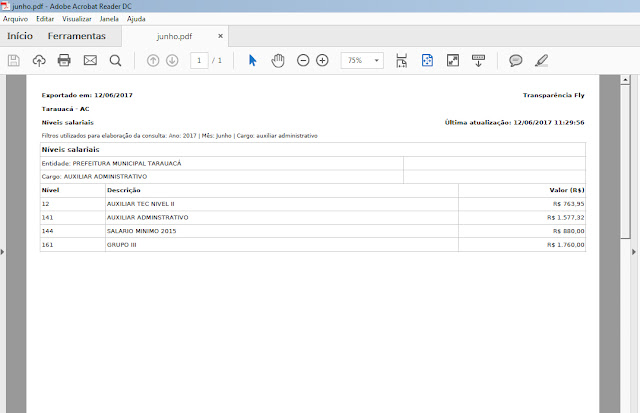Switch to the Início tab

pos(20,36)
